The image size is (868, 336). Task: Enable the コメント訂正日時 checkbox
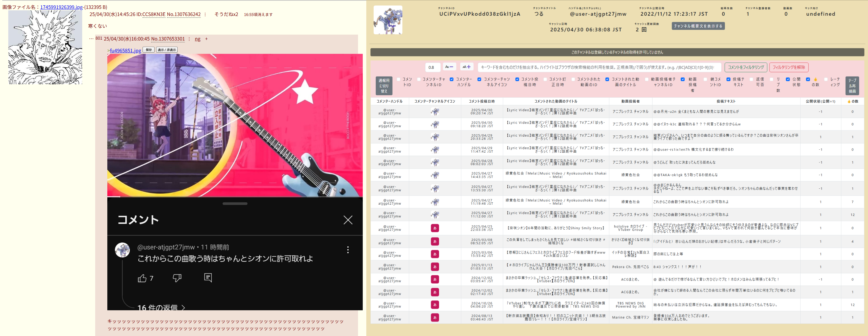(545, 80)
